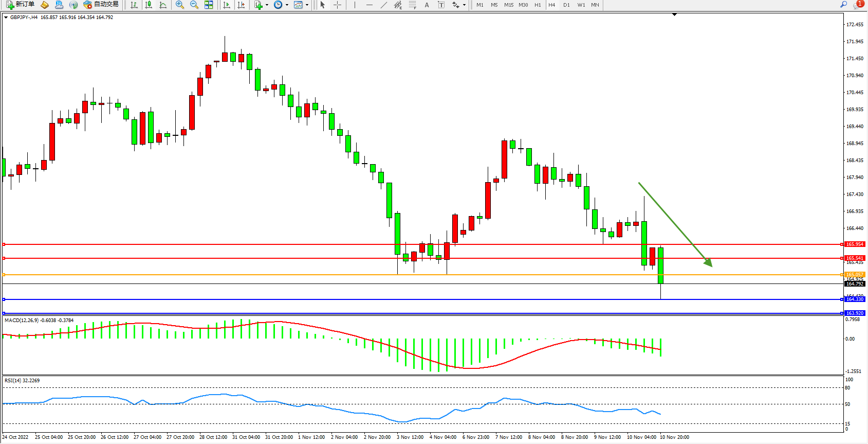The image size is (868, 444).
Task: Click the chart shift triangle marker
Action: (x=675, y=15)
